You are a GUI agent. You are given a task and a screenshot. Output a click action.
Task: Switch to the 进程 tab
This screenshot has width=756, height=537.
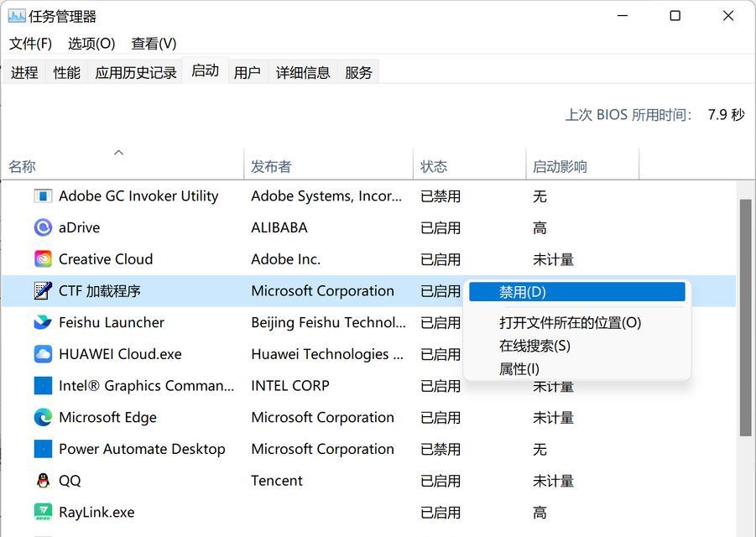(x=24, y=72)
